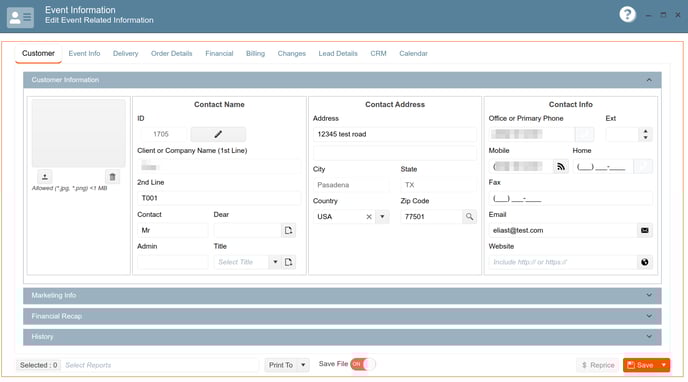This screenshot has width=688, height=382.
Task: Expand the Marketing Info section
Action: tap(649, 295)
